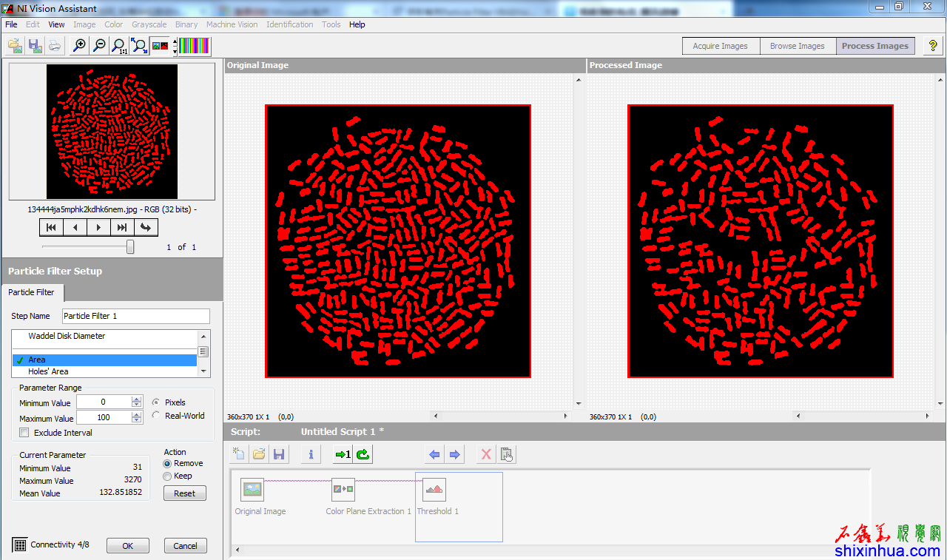
Task: Select Holes' Area list row
Action: click(x=104, y=371)
